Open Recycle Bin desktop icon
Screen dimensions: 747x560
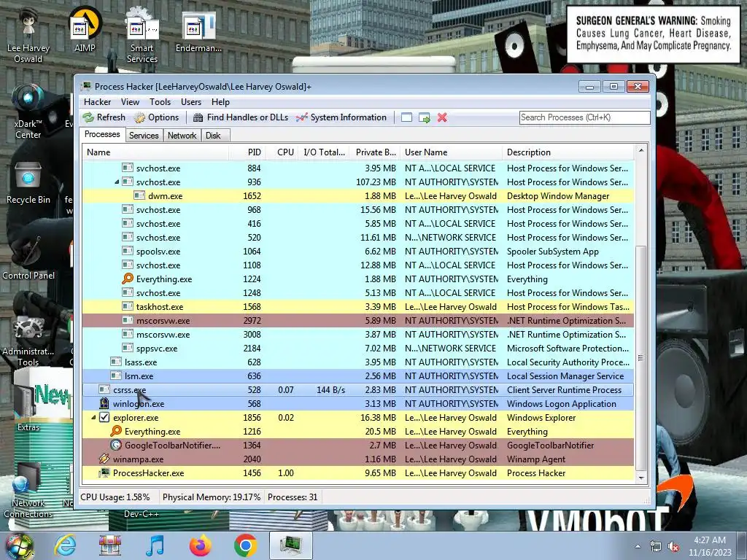28,183
